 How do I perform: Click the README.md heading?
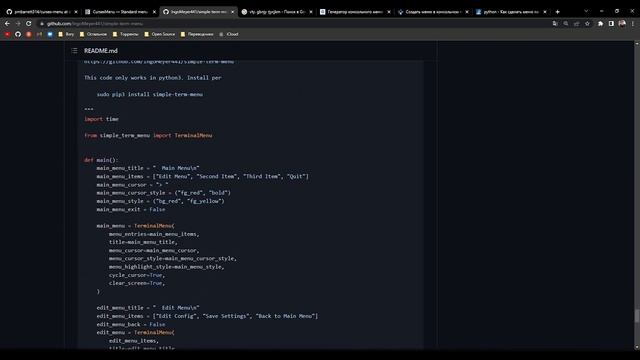tap(101, 51)
